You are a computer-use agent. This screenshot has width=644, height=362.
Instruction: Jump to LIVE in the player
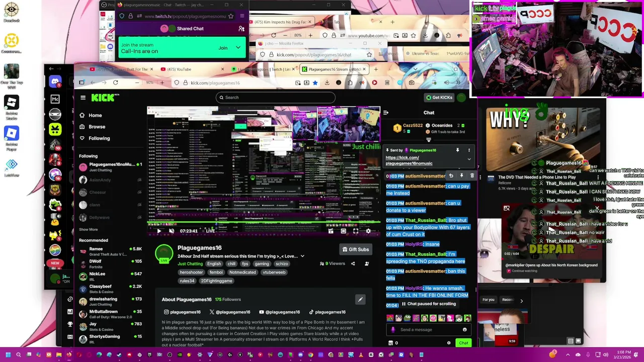tap(210, 231)
